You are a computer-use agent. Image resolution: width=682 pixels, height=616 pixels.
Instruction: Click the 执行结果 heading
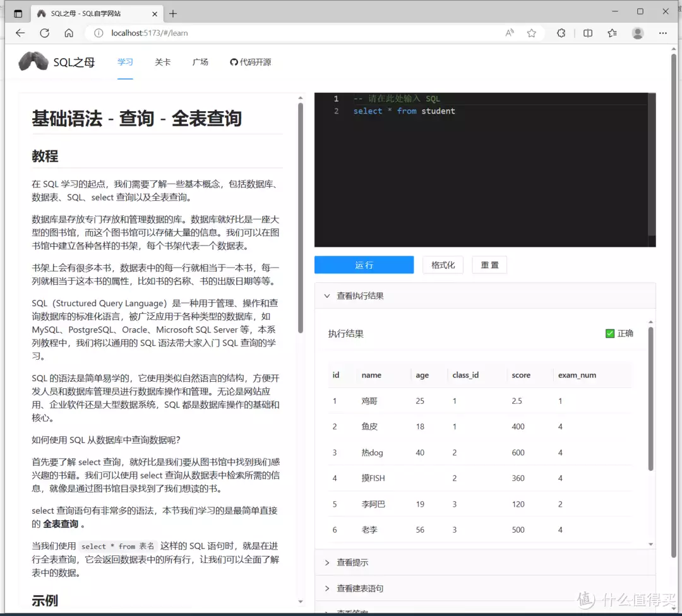coord(346,334)
